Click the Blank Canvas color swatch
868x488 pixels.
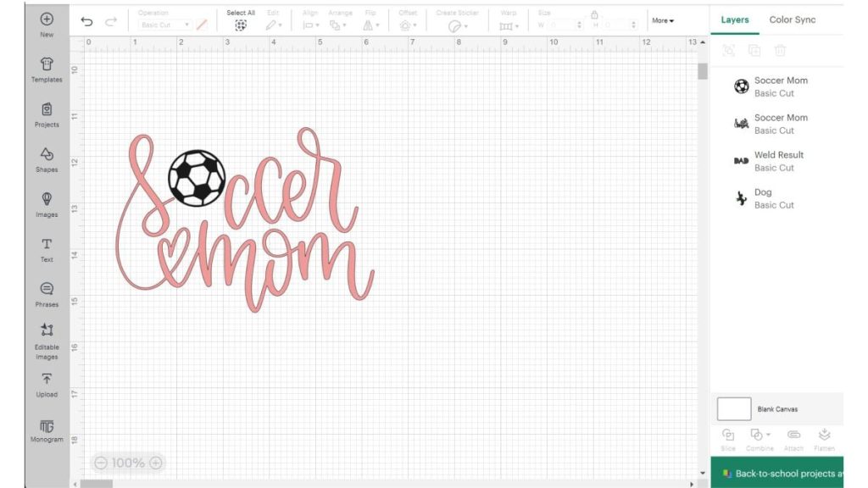[x=734, y=409]
